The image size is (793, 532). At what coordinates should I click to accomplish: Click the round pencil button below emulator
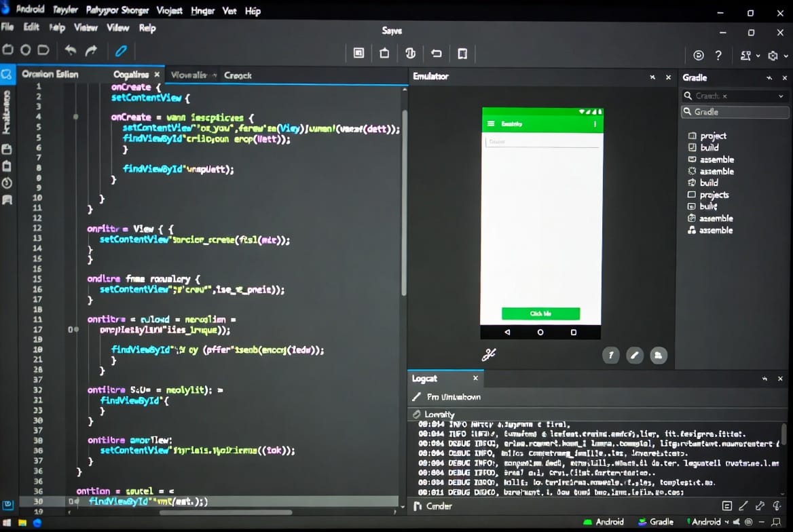pos(634,355)
